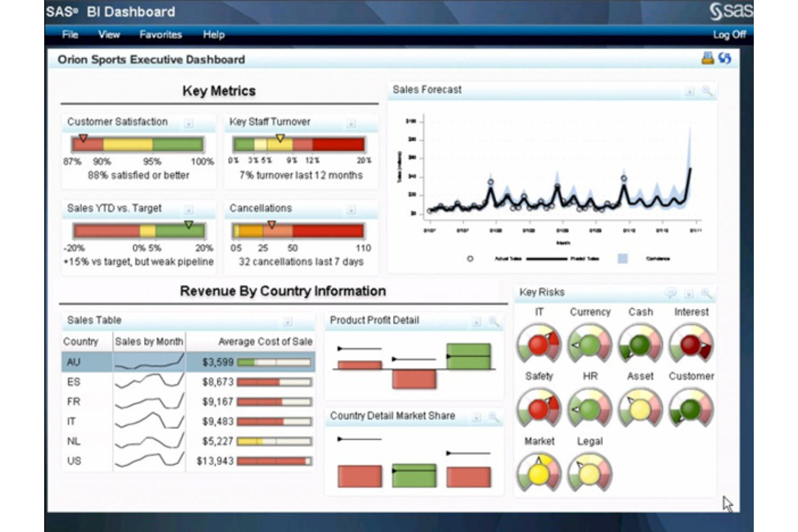Viewport: 798px width, 532px height.
Task: Click the comment bubble icon on Key Risks
Action: click(x=670, y=293)
